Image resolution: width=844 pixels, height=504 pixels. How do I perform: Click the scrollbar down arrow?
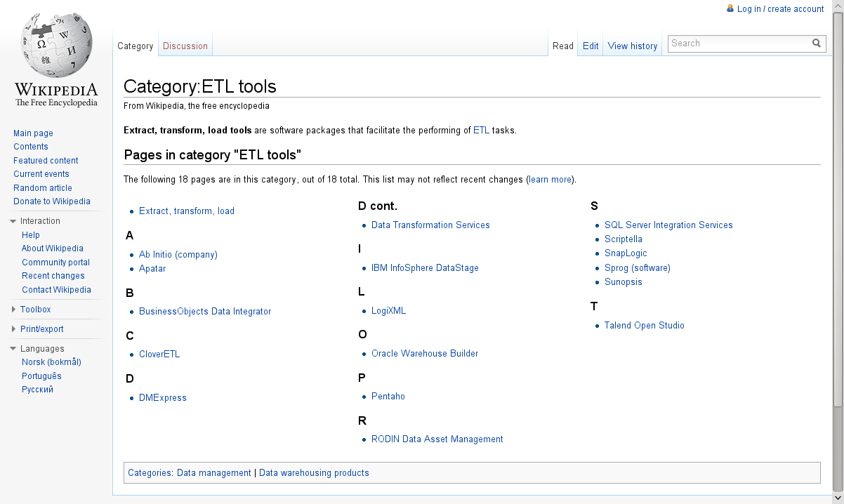838,498
